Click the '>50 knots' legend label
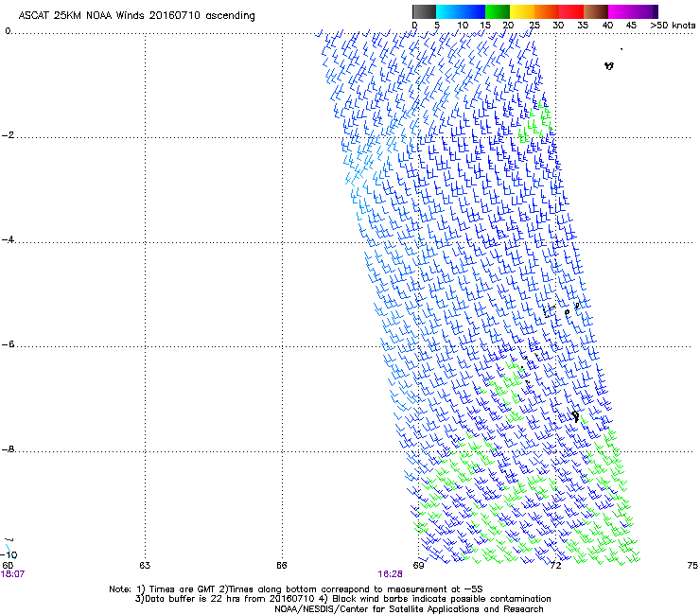Image resolution: width=700 pixels, height=615 pixels. (x=673, y=26)
